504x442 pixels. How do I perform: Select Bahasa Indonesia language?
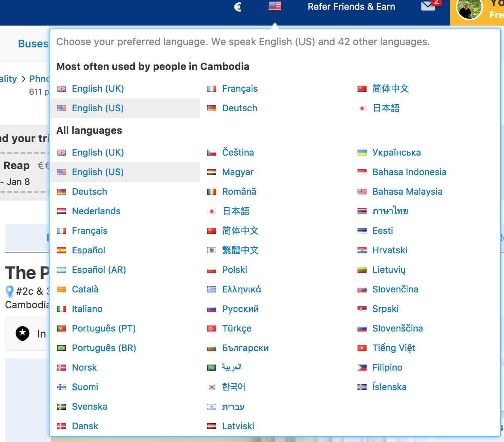coord(409,172)
